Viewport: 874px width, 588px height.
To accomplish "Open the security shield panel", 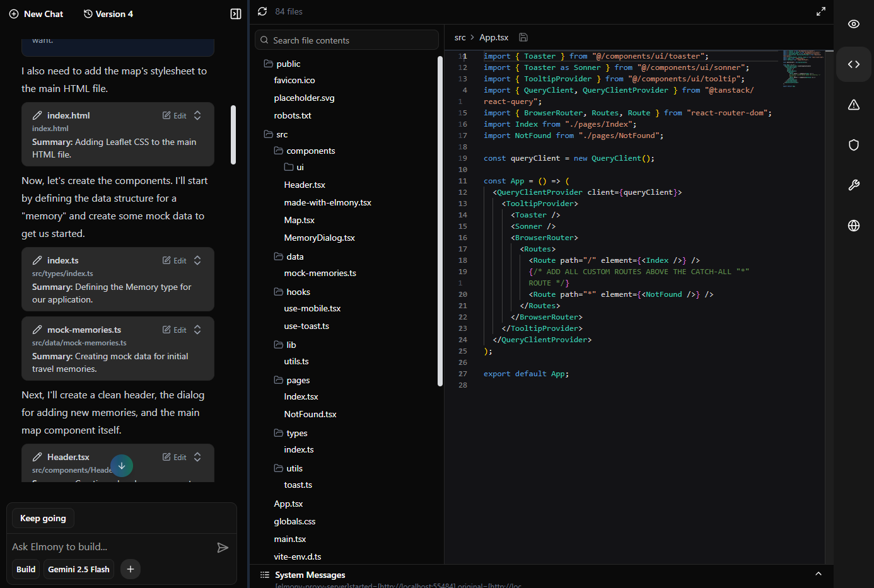I will (853, 144).
